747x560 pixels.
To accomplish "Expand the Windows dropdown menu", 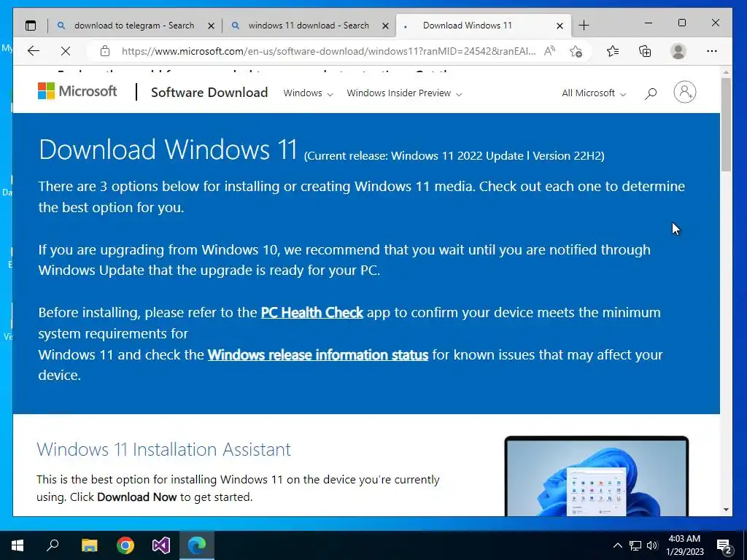I will (308, 93).
